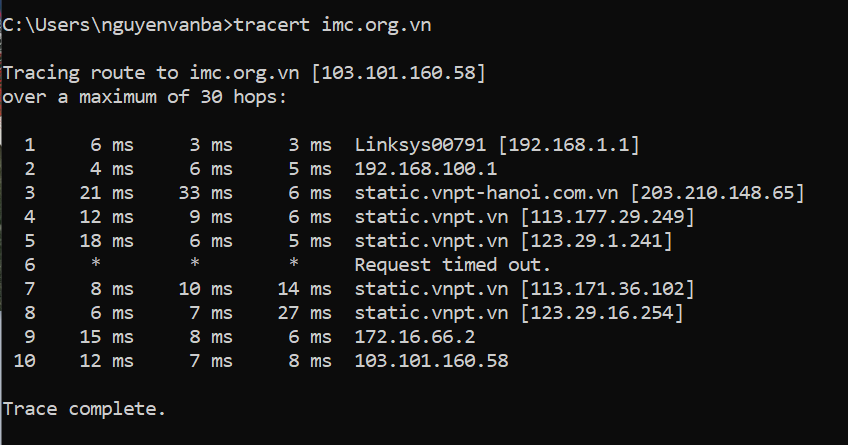Click the IP 113.177.29.249 in hop 4
The height and width of the screenshot is (445, 848).
607,217
